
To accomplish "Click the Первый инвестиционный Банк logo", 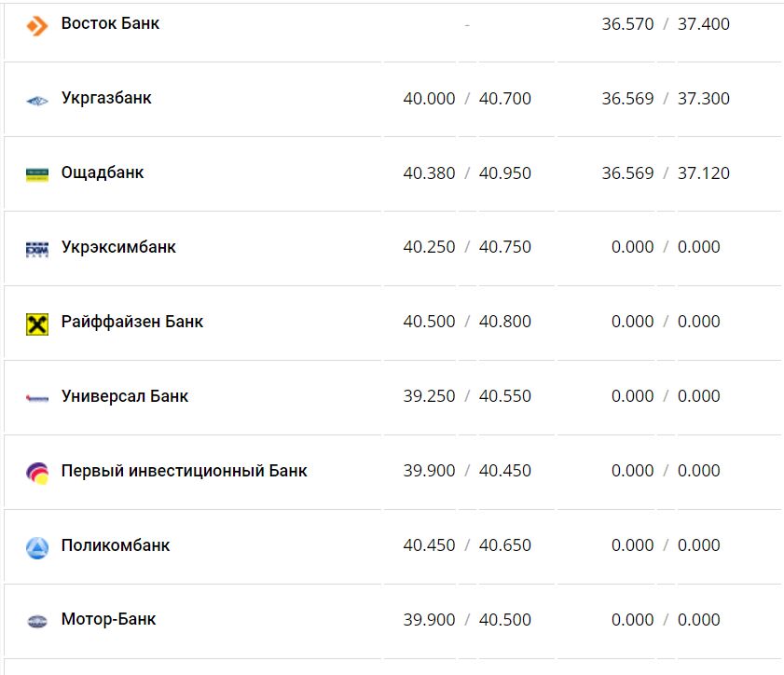I will [x=37, y=473].
